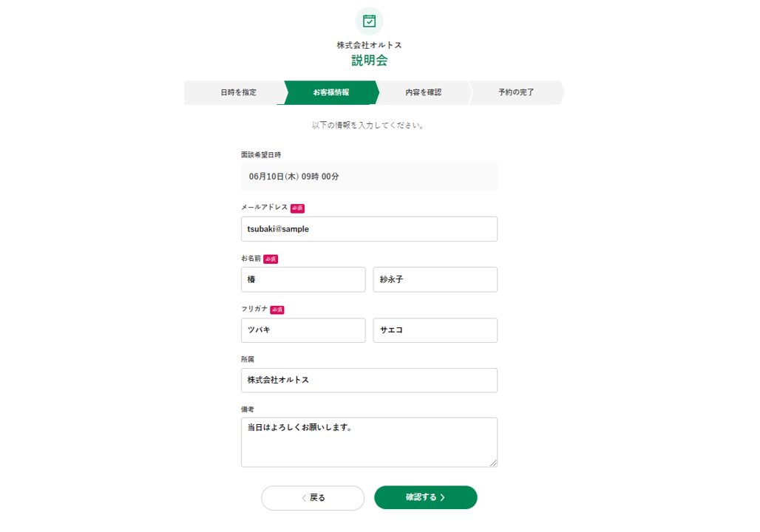
Task: Click the 説明会 heading title
Action: click(370, 61)
